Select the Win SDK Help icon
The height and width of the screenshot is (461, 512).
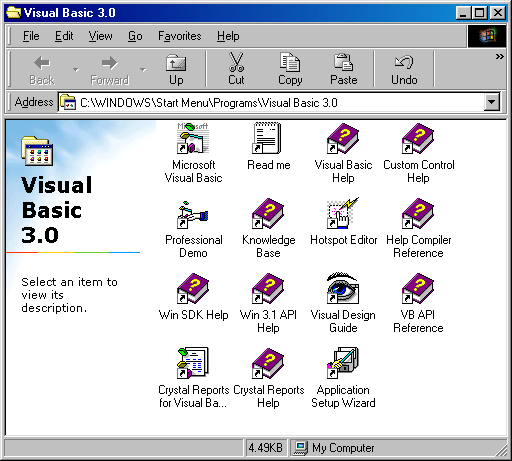point(193,289)
